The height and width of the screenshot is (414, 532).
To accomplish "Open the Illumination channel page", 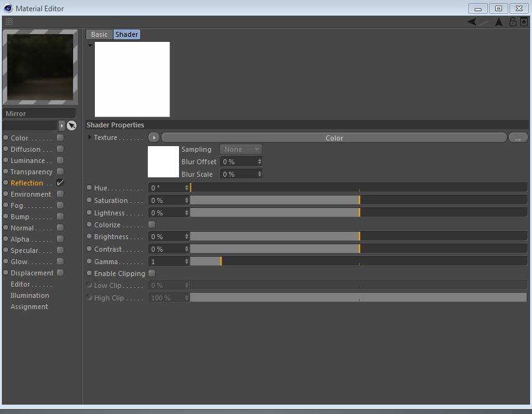I will tap(29, 295).
